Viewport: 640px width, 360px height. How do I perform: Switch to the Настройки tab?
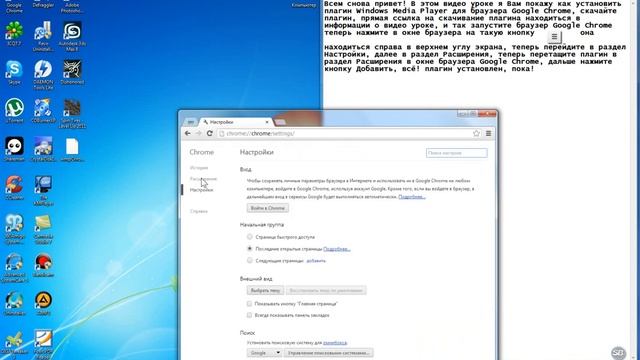pyautogui.click(x=236, y=122)
